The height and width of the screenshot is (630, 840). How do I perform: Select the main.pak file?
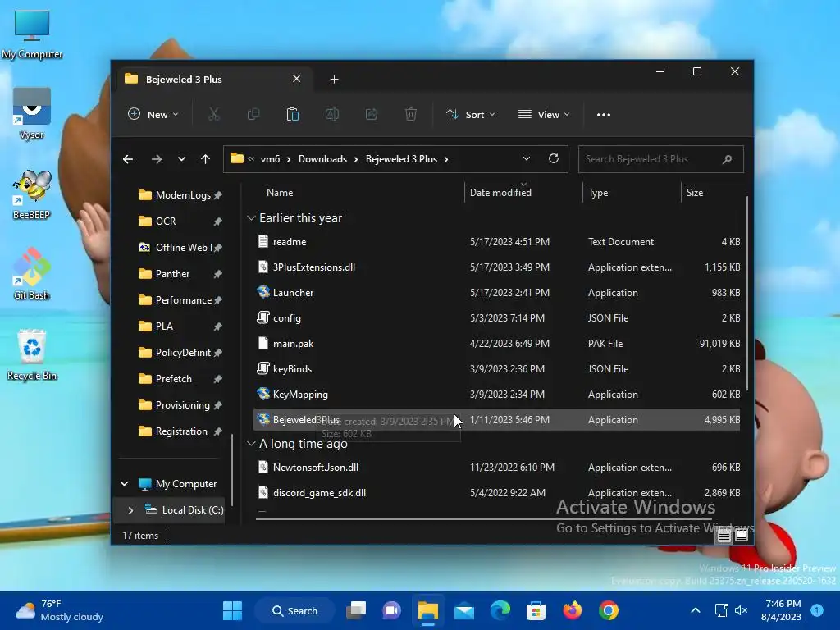pyautogui.click(x=497, y=344)
